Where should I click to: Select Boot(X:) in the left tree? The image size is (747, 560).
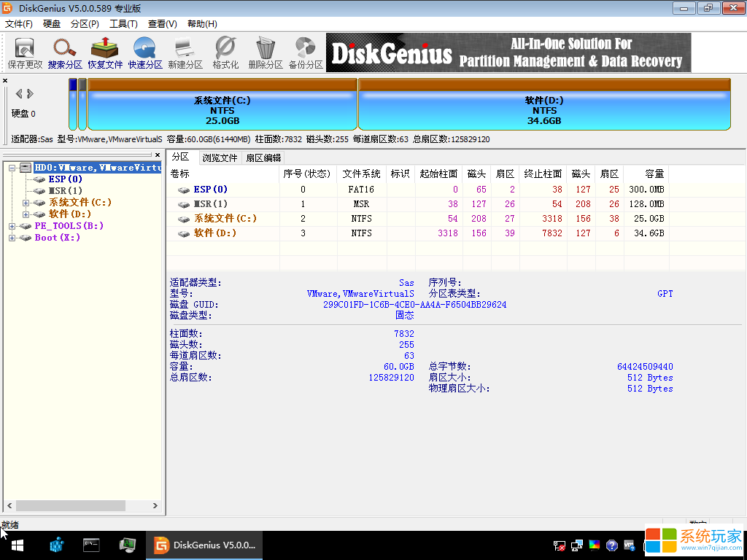[x=57, y=238]
